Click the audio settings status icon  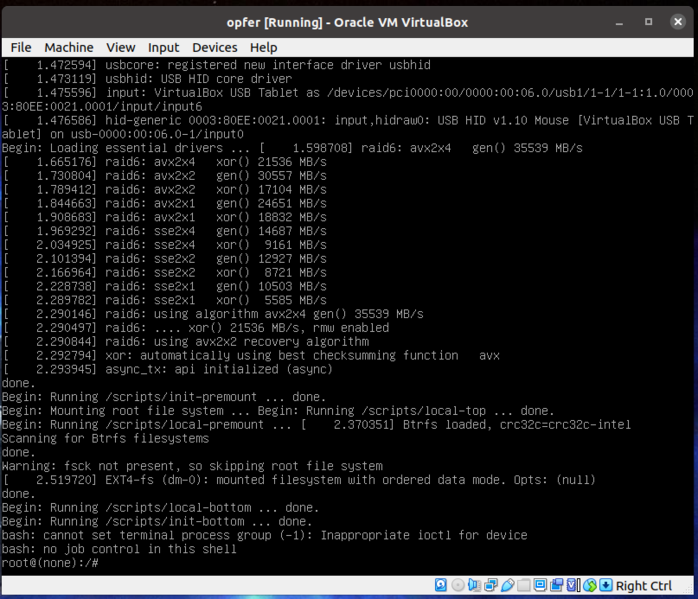(475, 585)
